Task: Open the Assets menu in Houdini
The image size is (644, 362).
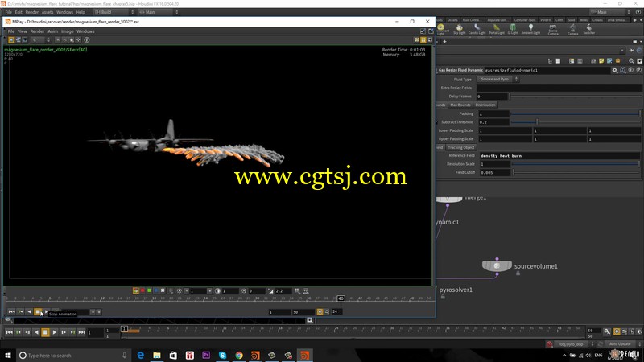Action: pyautogui.click(x=47, y=12)
